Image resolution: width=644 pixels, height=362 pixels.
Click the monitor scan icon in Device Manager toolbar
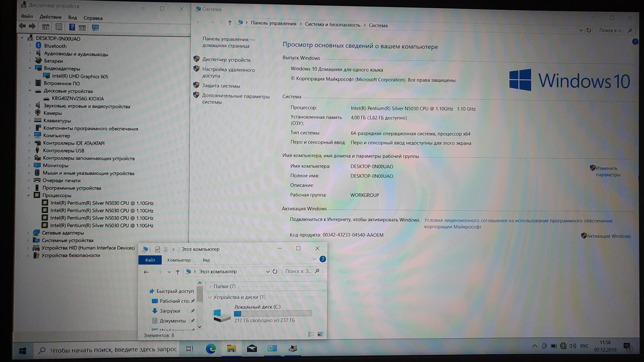(x=95, y=28)
